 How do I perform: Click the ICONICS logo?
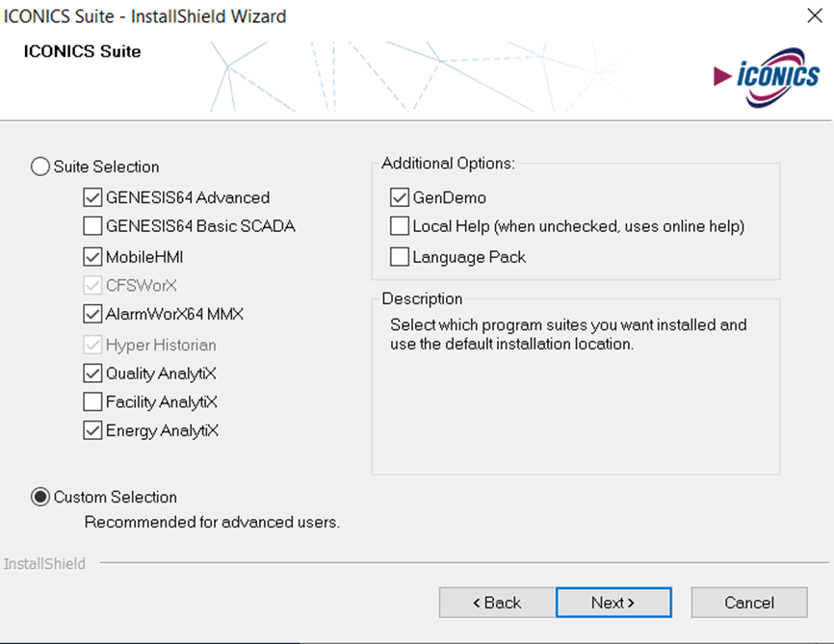(x=767, y=77)
